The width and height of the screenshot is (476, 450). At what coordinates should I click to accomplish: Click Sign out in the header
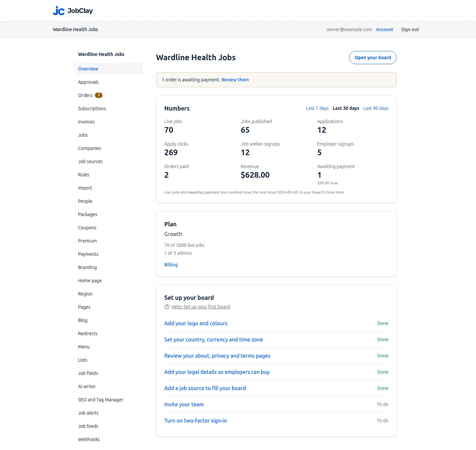point(410,29)
